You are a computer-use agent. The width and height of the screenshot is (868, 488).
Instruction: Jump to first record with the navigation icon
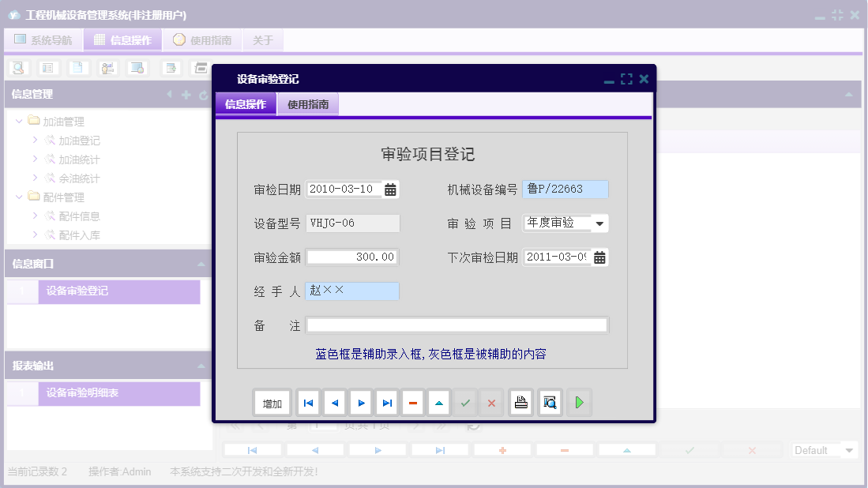point(308,402)
